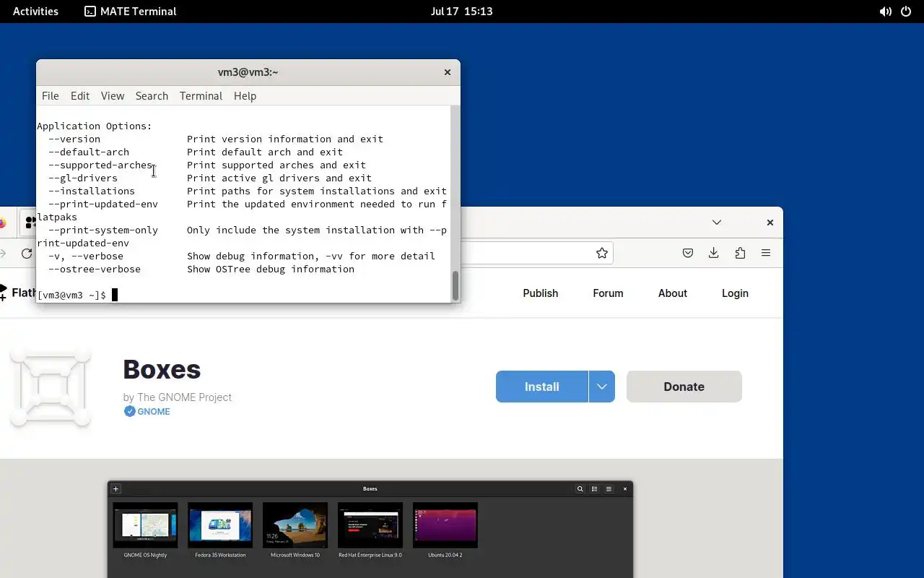The image size is (924, 578).
Task: Click the terminal vertical scrollbar
Action: [456, 285]
